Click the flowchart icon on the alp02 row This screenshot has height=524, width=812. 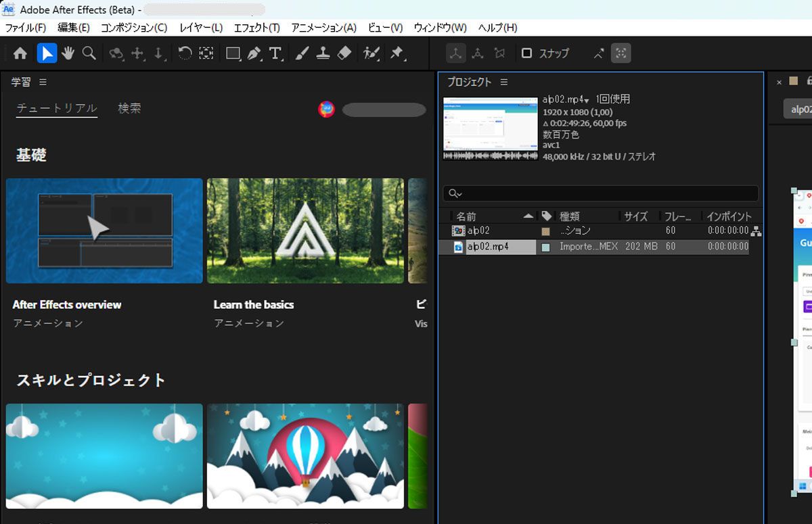[x=756, y=231]
